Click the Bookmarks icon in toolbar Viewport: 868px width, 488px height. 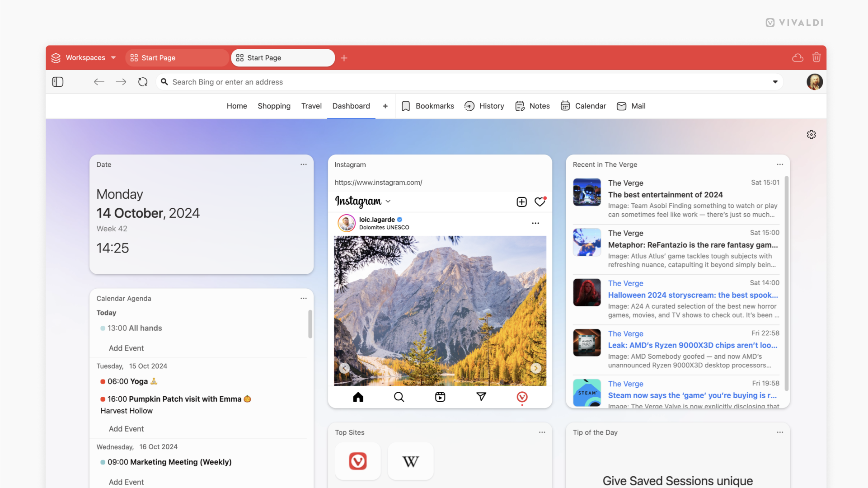[405, 106]
